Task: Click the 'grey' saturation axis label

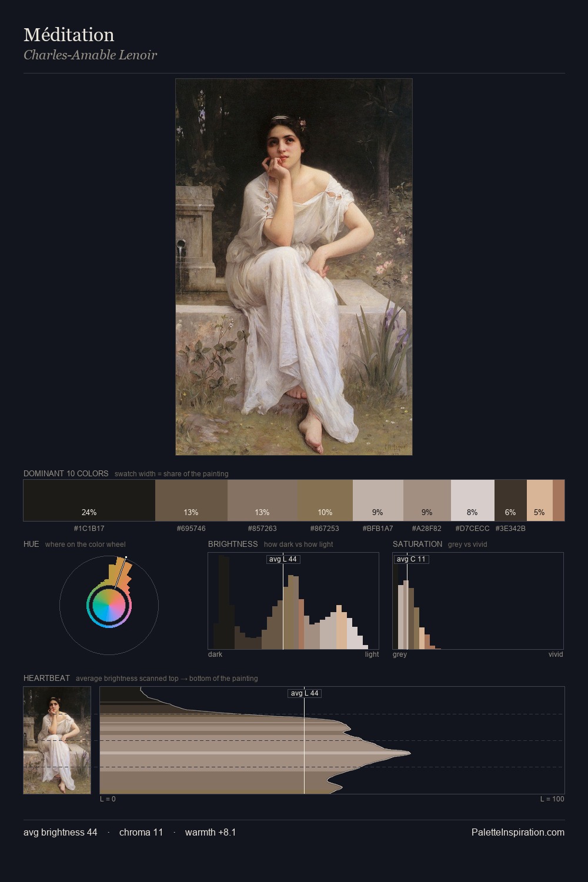Action: 400,654
